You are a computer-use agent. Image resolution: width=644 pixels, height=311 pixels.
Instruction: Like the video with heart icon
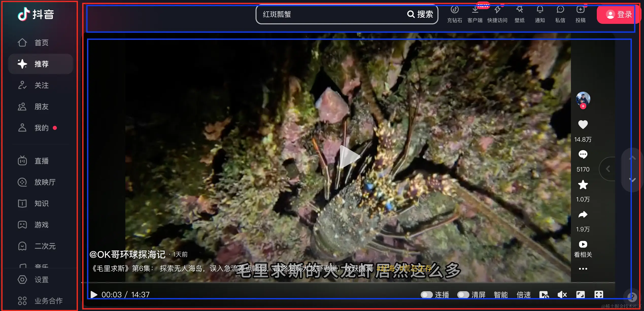pos(583,125)
